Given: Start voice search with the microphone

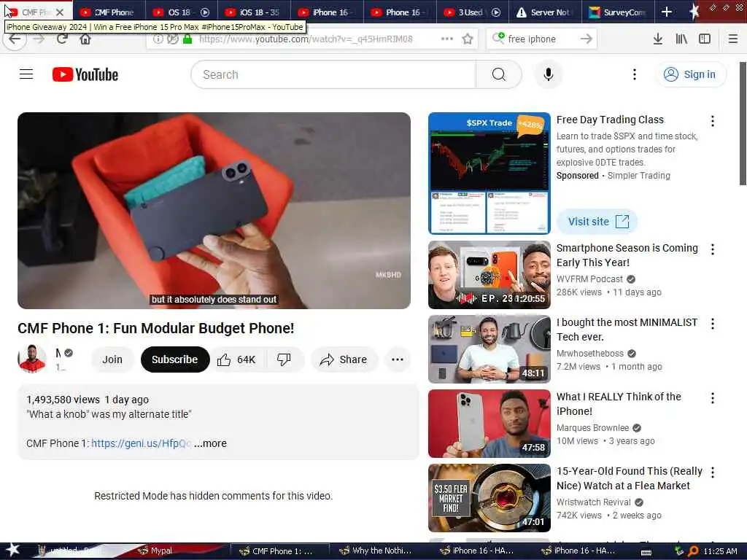Looking at the screenshot, I should coord(549,74).
